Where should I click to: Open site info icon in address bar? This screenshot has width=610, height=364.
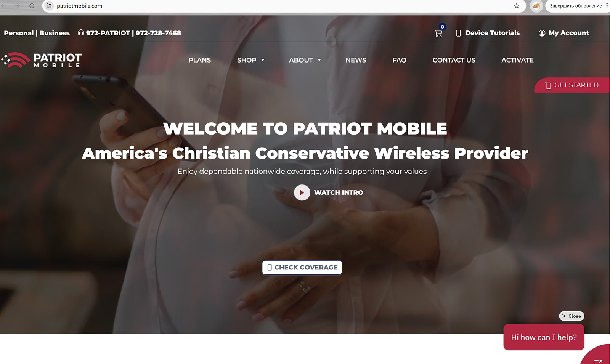pos(49,6)
